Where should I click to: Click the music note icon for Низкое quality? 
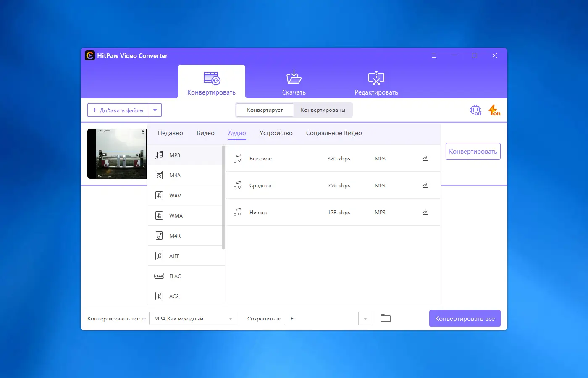tap(238, 212)
